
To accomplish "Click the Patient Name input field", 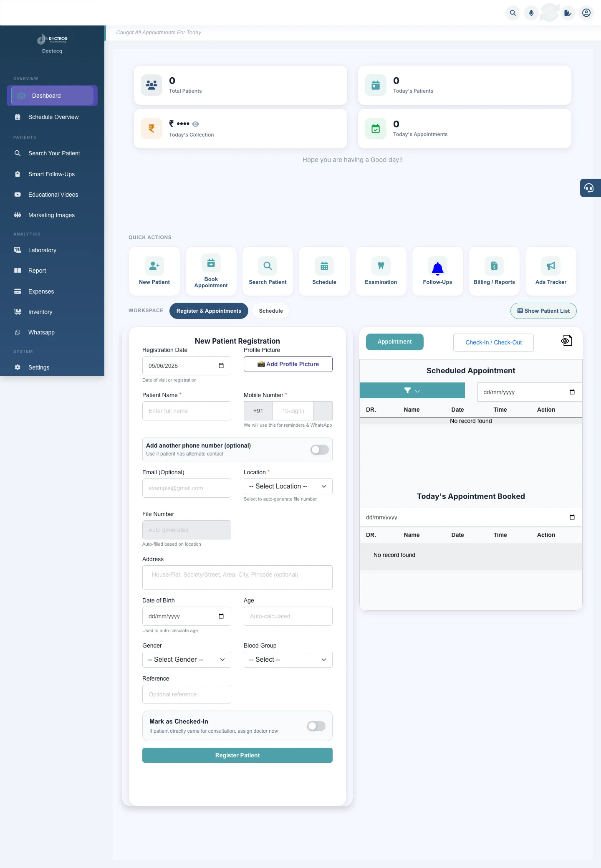I will point(187,411).
